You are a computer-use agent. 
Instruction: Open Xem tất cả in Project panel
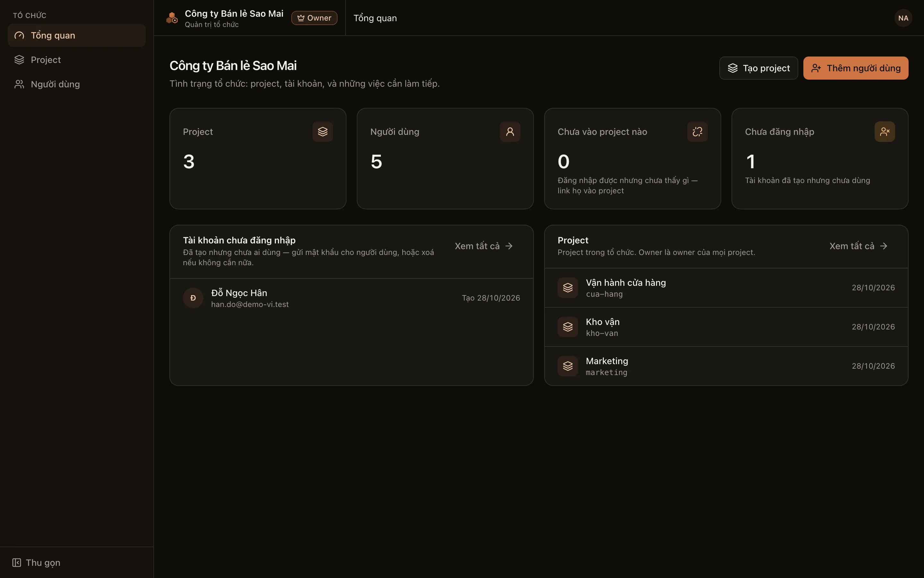[858, 246]
